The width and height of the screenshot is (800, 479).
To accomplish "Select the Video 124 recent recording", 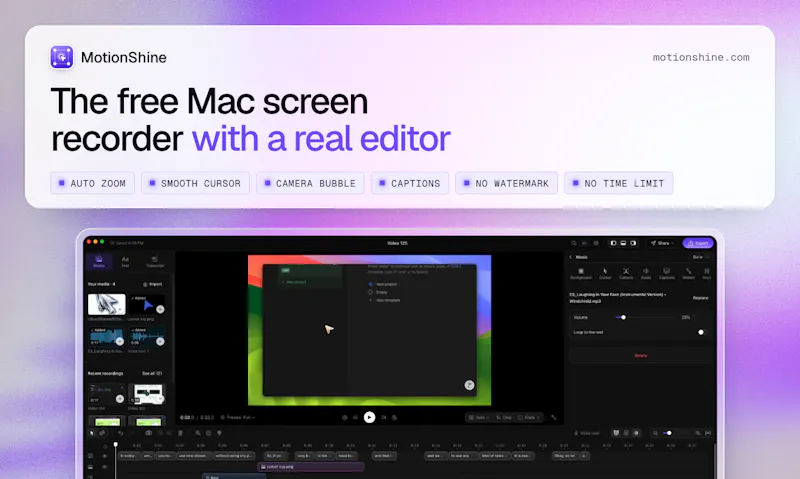I will (x=107, y=393).
